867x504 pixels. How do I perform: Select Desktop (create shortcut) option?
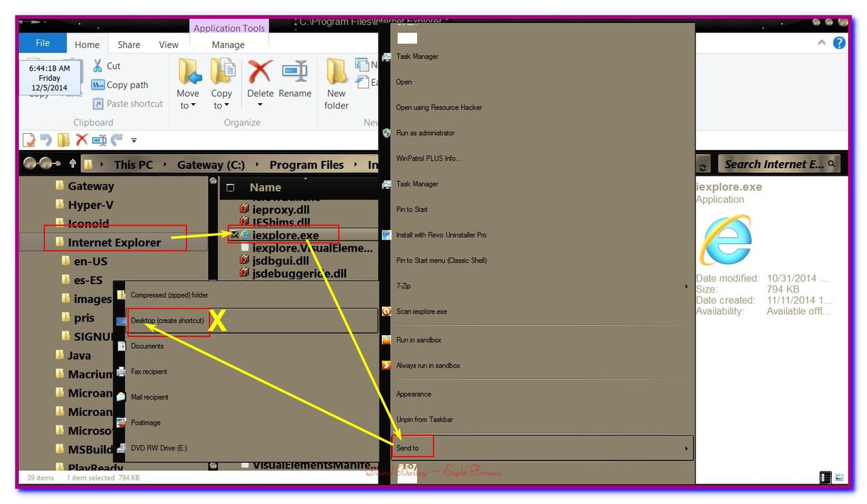168,321
